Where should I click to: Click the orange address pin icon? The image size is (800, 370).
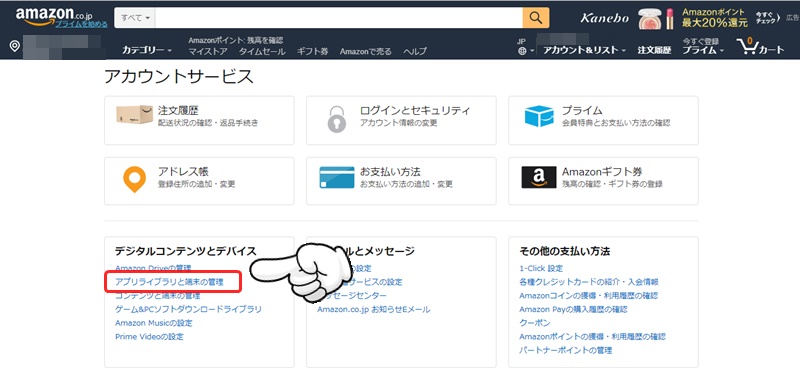click(135, 180)
